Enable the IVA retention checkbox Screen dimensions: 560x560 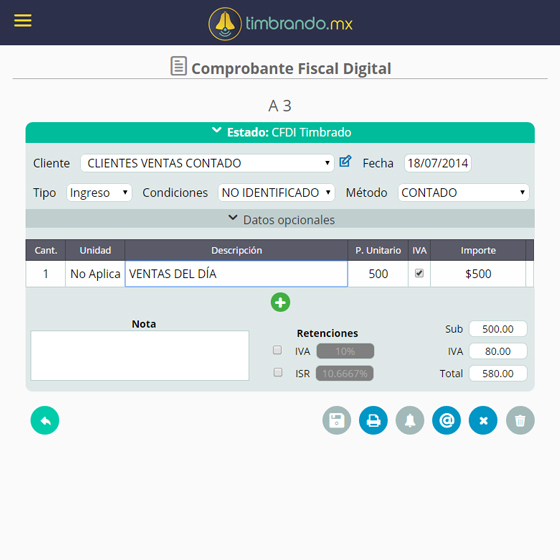coord(278,350)
